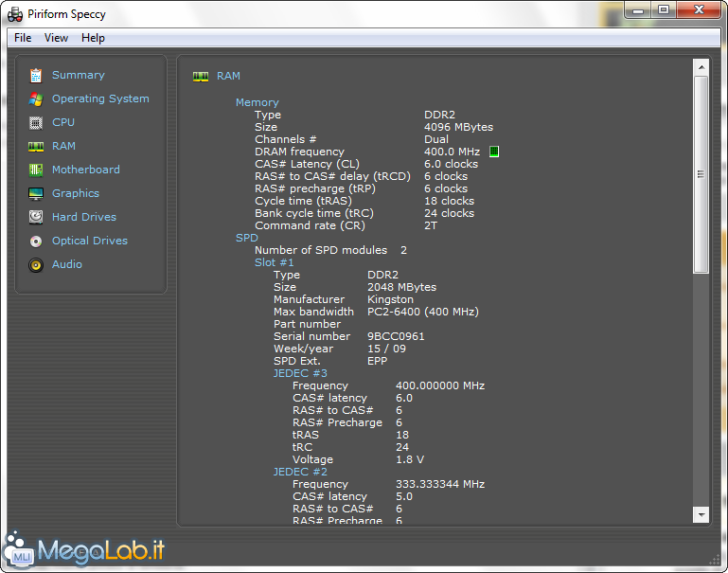Select 'PC2-6400 (400 MHz)' bandwidth value

423,312
